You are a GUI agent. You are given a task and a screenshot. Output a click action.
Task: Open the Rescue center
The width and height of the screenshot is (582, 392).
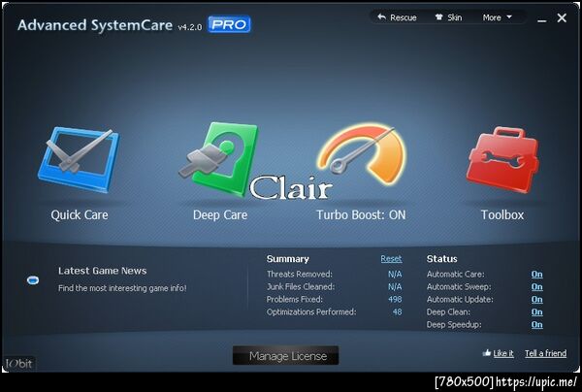tap(397, 17)
